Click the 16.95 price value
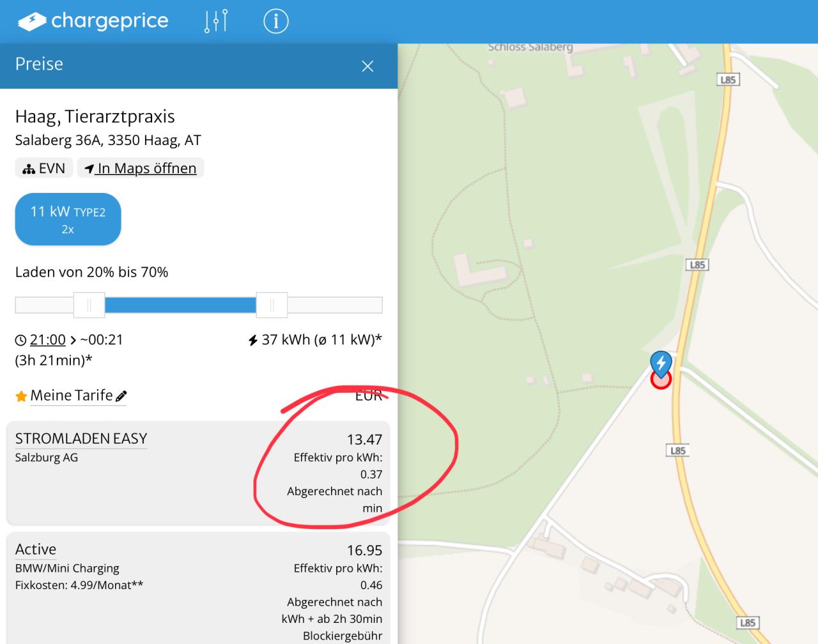Screen dimensions: 818x644 (364, 550)
